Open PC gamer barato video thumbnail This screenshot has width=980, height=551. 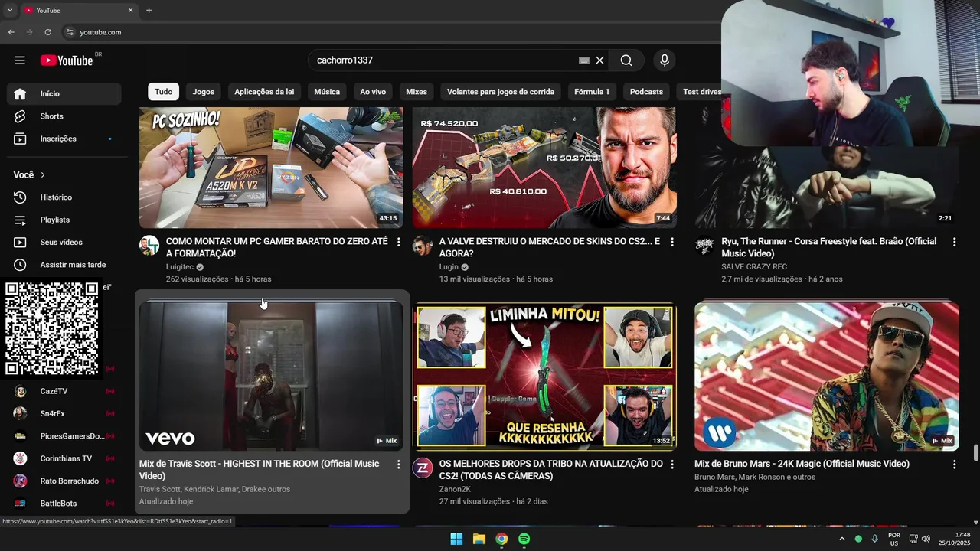coord(271,168)
